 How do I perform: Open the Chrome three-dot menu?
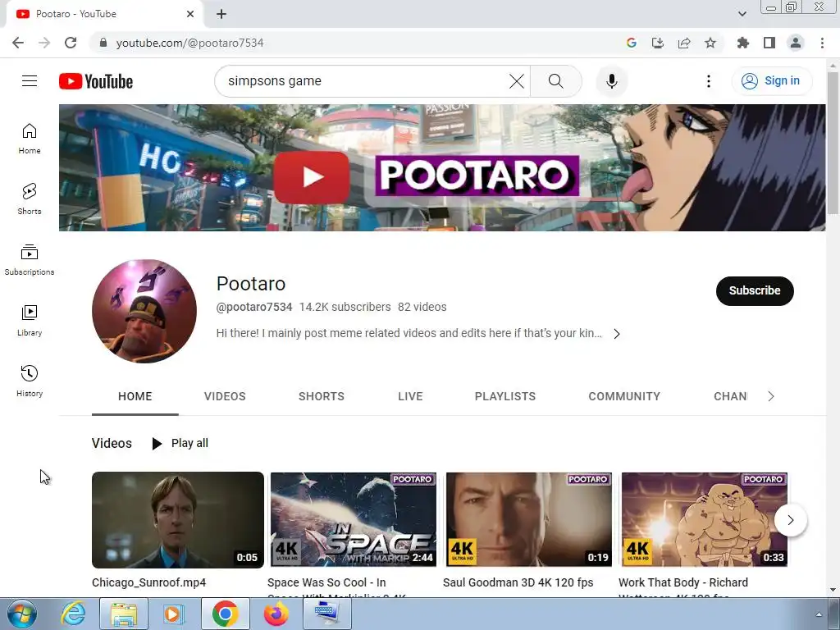822,43
